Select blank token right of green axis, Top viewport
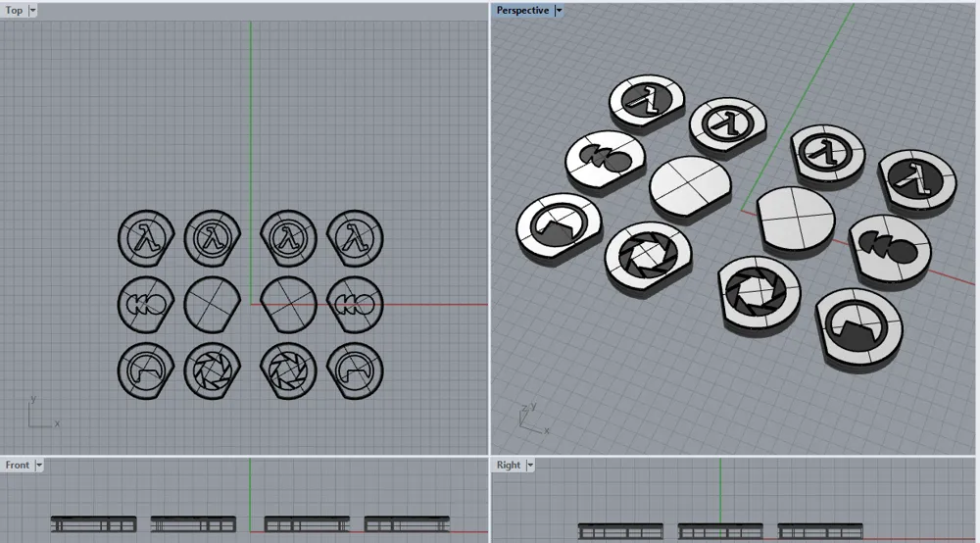 (288, 305)
